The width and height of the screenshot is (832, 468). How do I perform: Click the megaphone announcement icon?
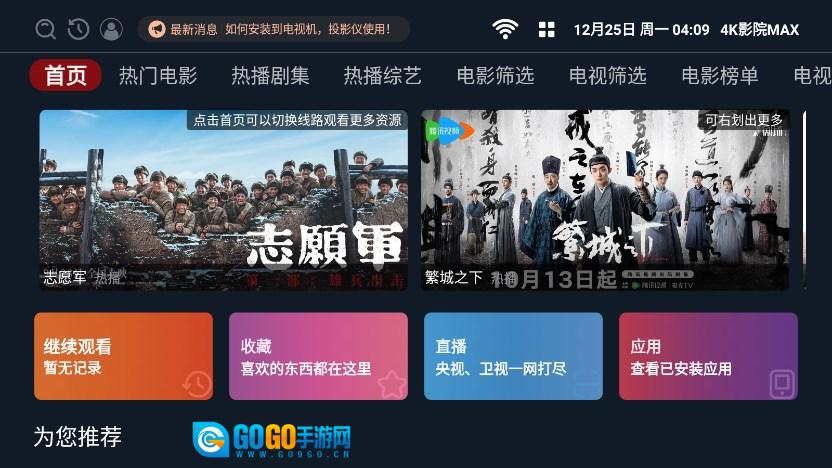click(157, 29)
